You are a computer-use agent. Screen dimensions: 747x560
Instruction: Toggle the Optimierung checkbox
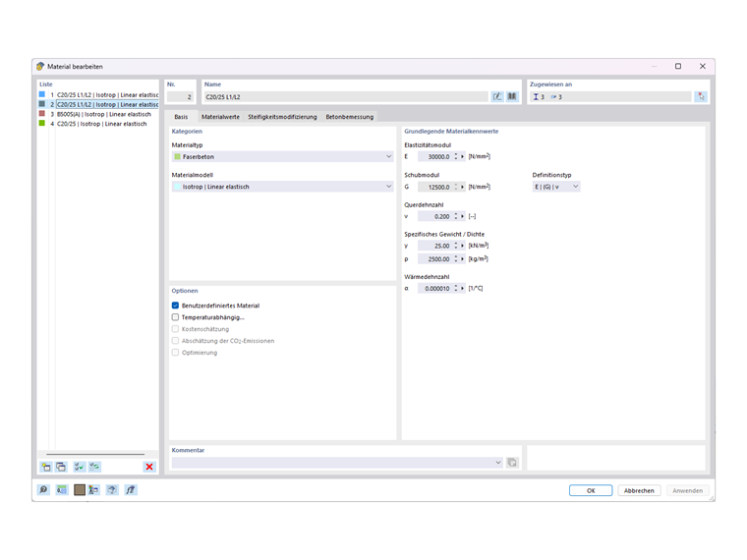click(x=175, y=353)
